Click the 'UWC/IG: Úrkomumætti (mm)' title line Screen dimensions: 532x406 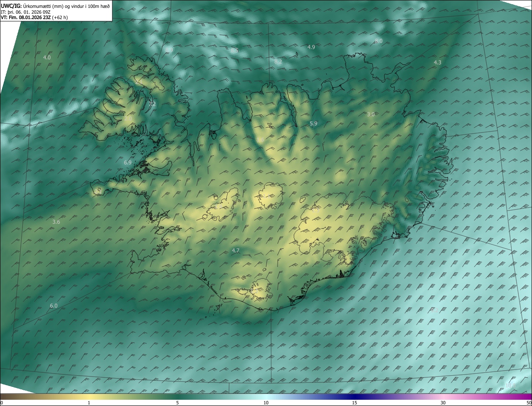pyautogui.click(x=55, y=6)
